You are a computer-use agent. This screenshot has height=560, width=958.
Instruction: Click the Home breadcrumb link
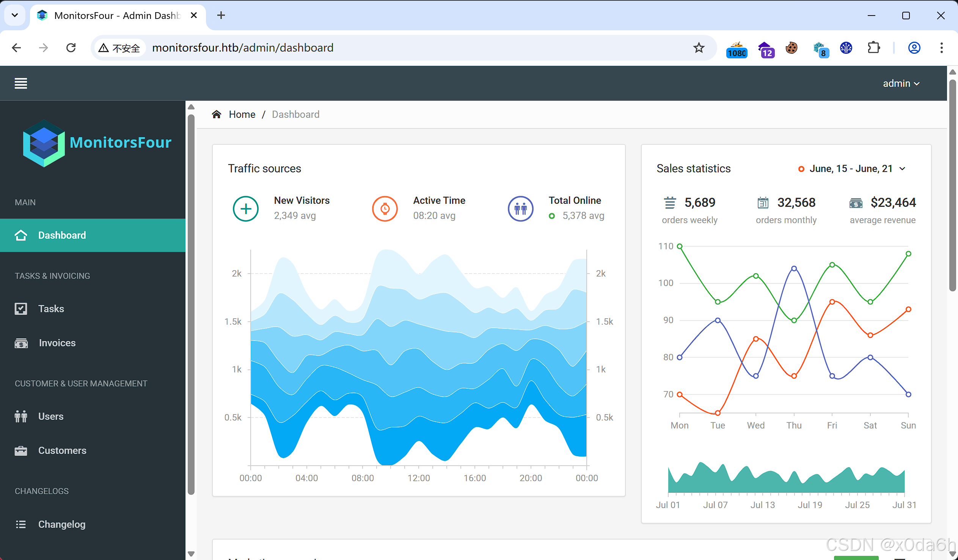[x=242, y=114]
